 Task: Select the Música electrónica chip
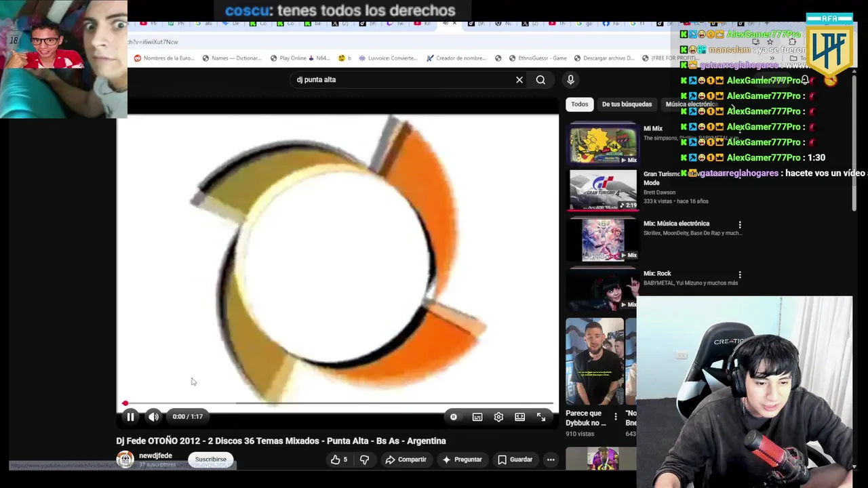[691, 104]
